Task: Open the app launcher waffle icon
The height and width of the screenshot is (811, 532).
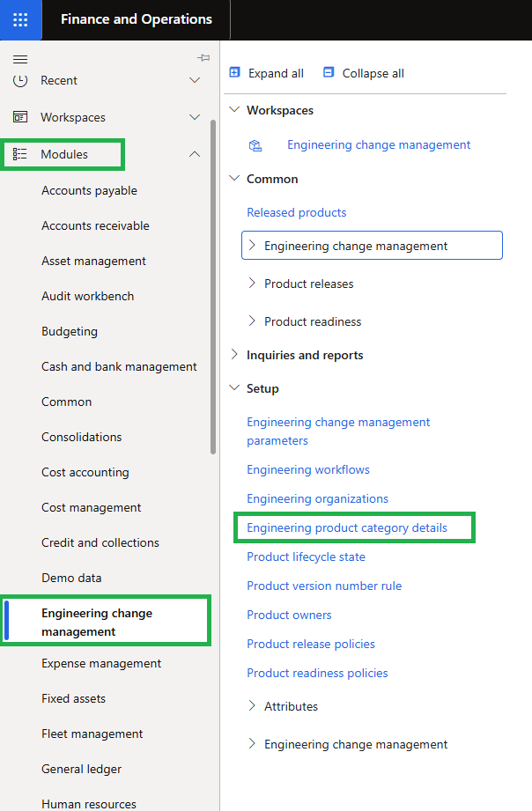Action: click(x=19, y=19)
